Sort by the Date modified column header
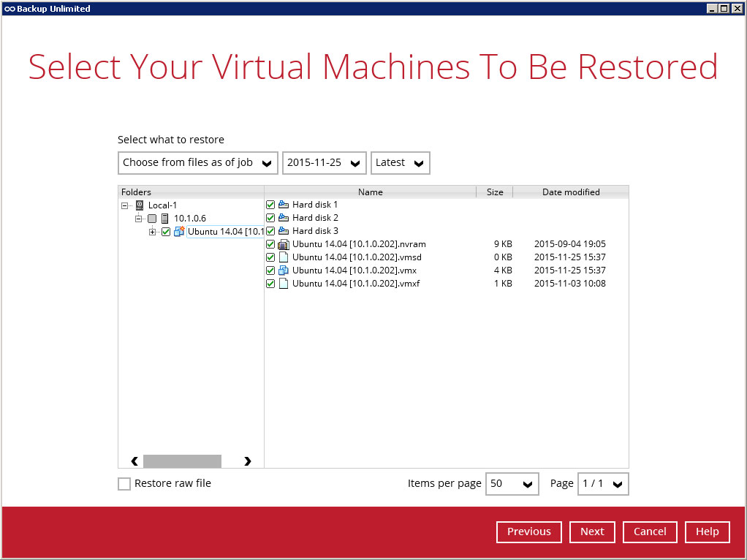Image resolution: width=747 pixels, height=560 pixels. 570,192
